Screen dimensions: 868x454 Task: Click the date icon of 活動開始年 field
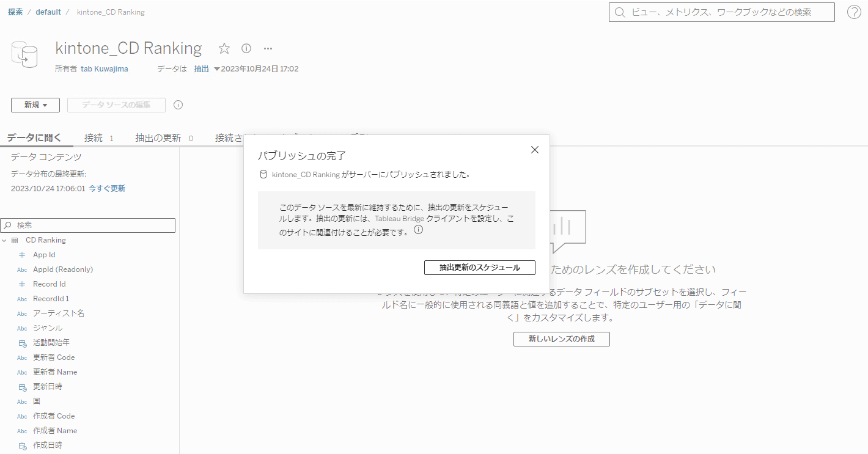(x=22, y=343)
